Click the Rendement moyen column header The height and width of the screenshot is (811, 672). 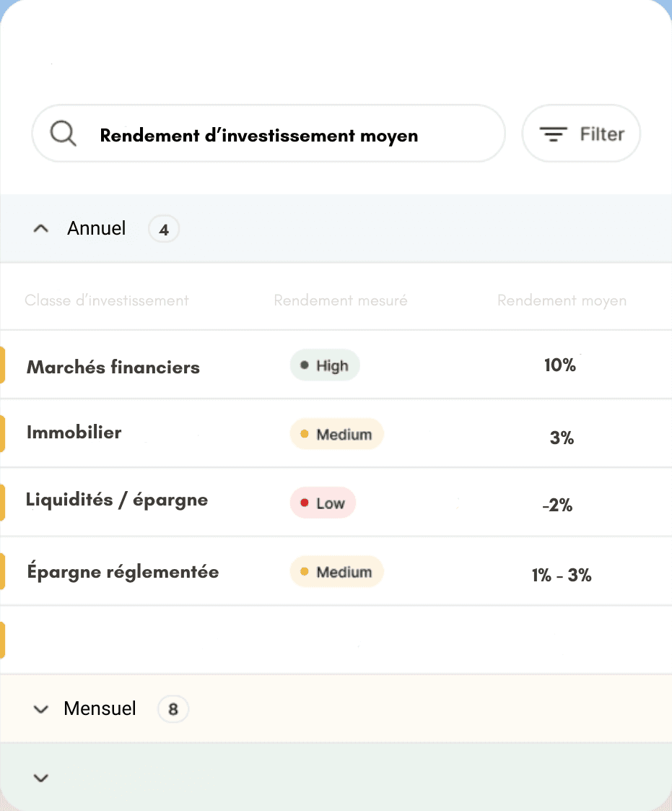562,300
